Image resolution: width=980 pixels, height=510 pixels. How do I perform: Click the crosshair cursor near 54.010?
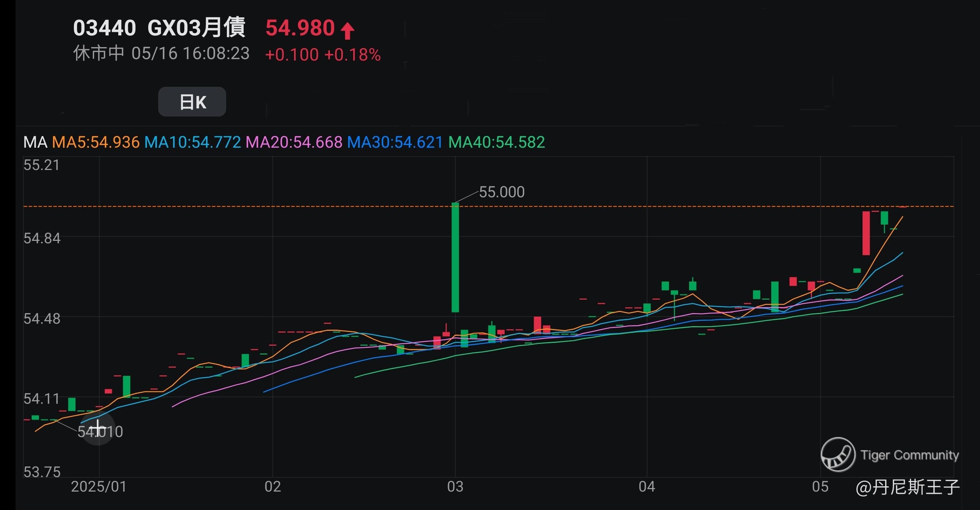coord(98,429)
